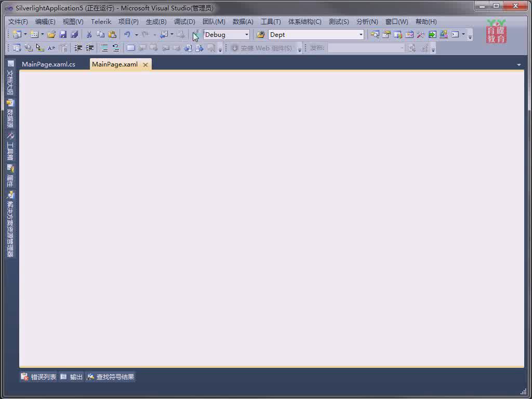The height and width of the screenshot is (399, 532).
Task: Click the Save All icon
Action: (x=74, y=34)
